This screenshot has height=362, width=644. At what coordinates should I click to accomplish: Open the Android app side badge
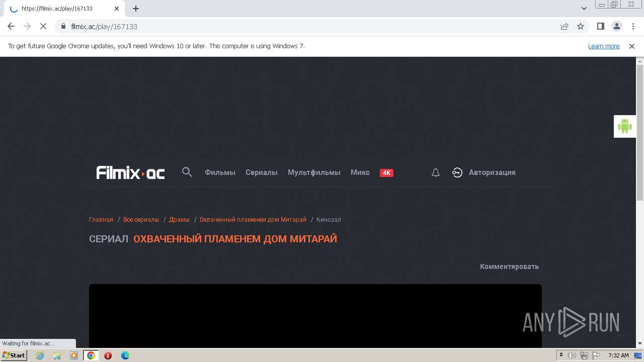[x=624, y=126]
